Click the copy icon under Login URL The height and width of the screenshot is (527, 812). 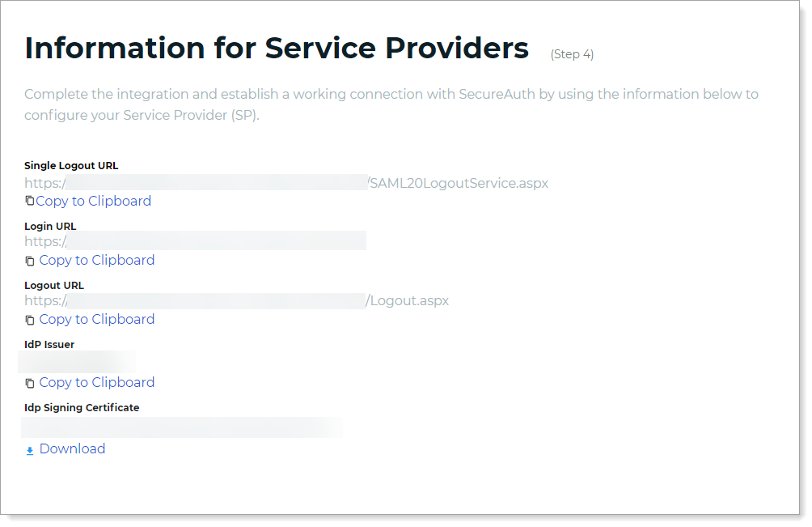(30, 261)
